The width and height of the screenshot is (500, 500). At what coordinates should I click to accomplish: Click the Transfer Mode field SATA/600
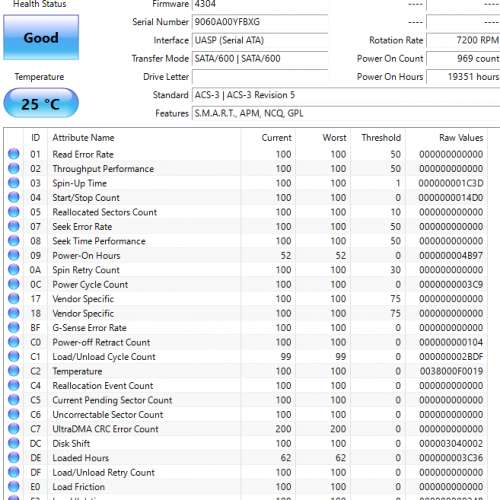tap(260, 59)
